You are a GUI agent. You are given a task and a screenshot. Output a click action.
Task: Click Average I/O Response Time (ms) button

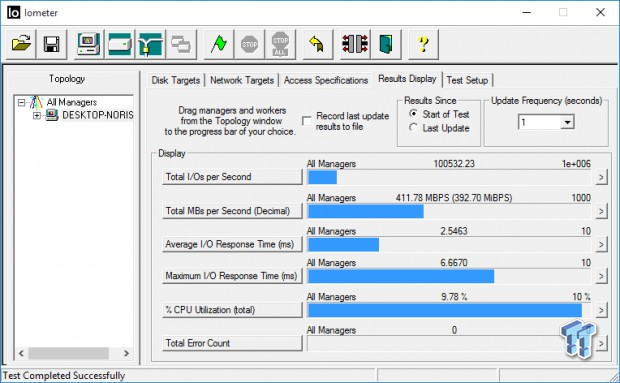(232, 244)
